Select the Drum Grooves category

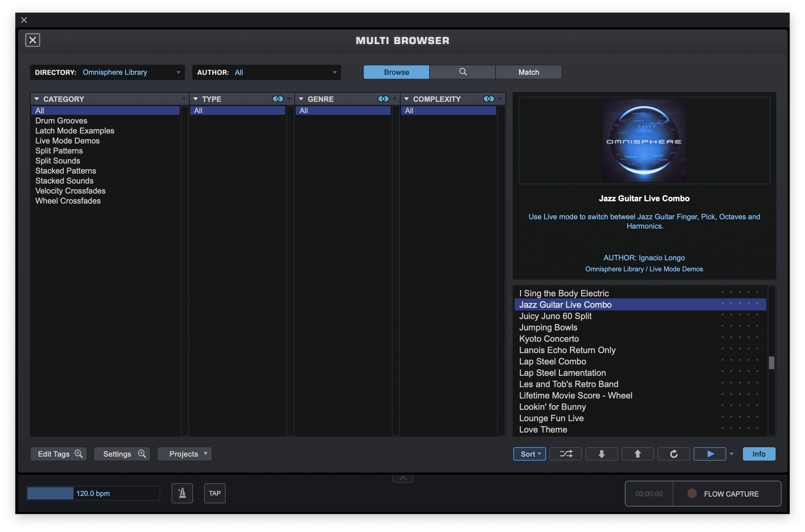(x=105, y=120)
